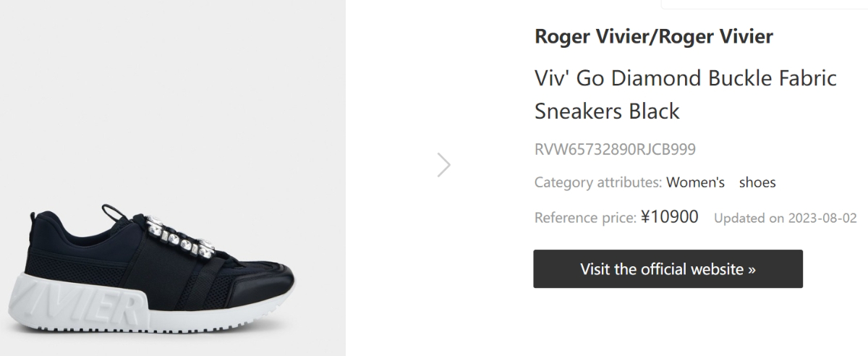
Task: Open the shoes category attribute
Action: point(757,182)
